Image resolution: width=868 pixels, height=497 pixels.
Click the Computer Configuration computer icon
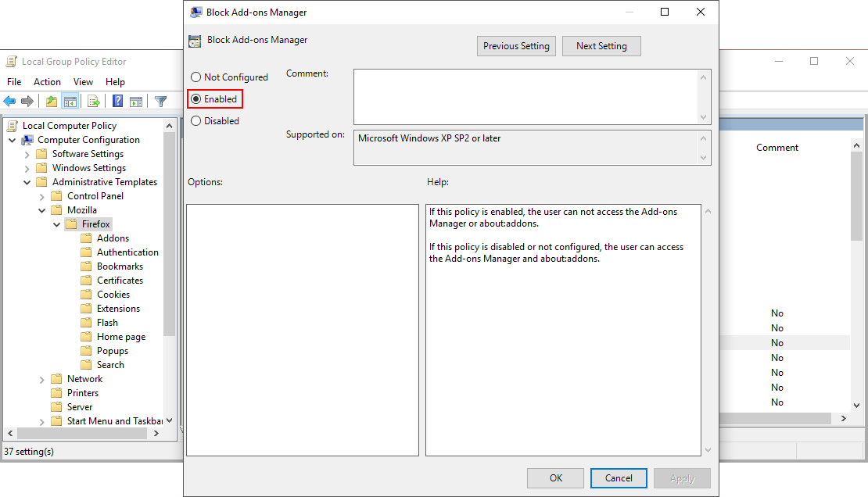pos(27,140)
